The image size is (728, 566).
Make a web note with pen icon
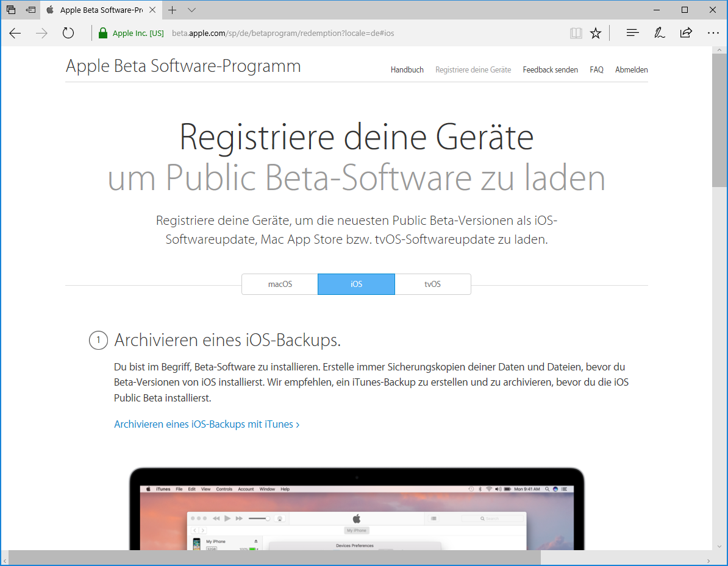659,34
